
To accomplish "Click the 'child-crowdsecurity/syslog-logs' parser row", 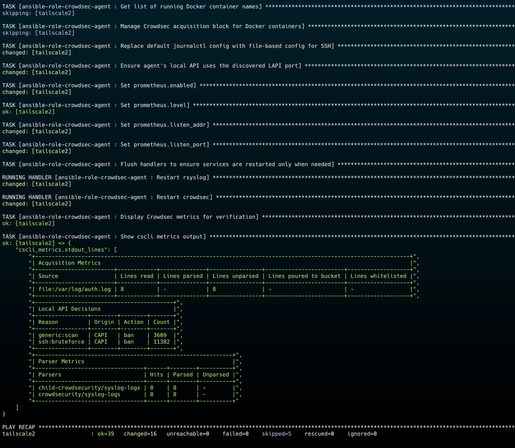I will (89, 388).
